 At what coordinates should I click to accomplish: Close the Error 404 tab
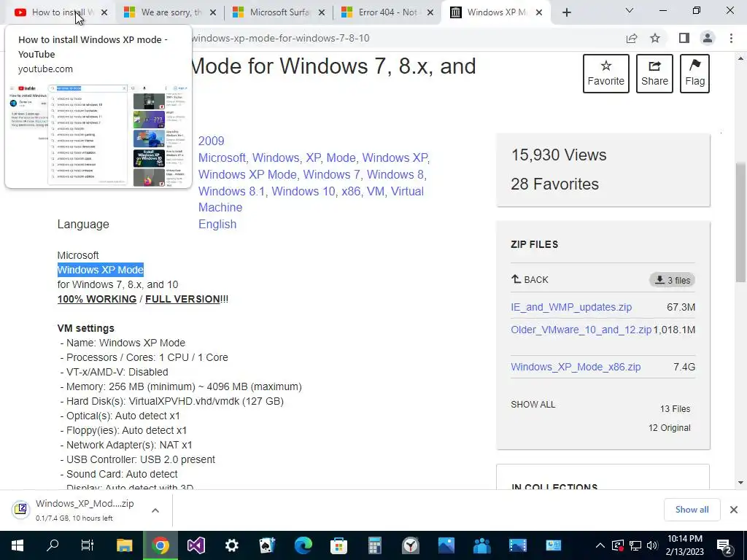pyautogui.click(x=430, y=12)
